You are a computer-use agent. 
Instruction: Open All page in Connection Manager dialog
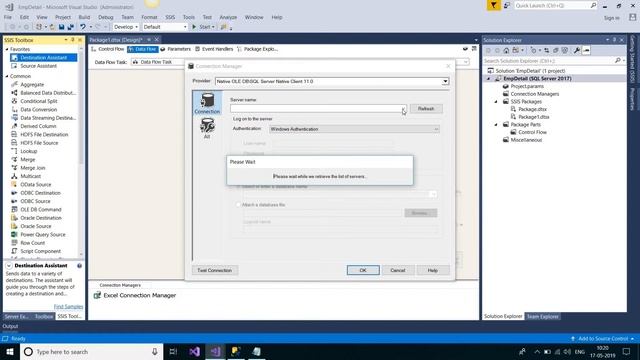tap(207, 128)
